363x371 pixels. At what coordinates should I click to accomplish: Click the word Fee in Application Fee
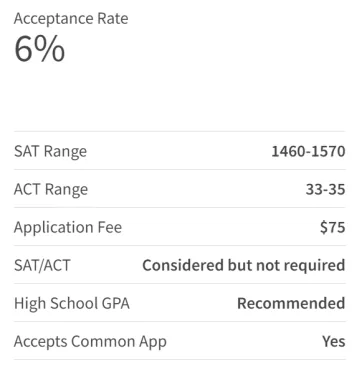[109, 227]
